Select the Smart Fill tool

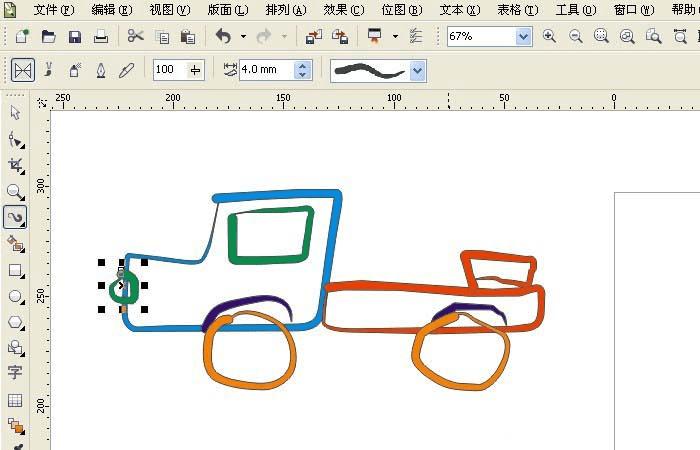pos(16,244)
